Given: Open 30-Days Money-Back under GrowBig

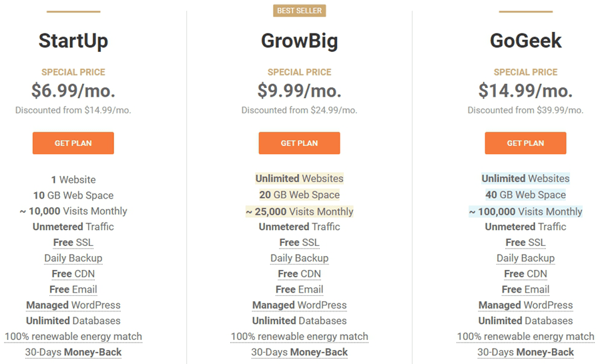Looking at the screenshot, I should click(x=299, y=352).
